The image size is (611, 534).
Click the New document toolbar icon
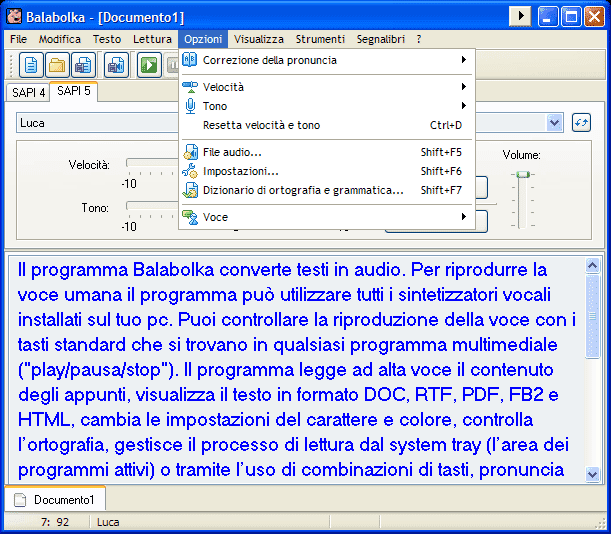point(31,65)
